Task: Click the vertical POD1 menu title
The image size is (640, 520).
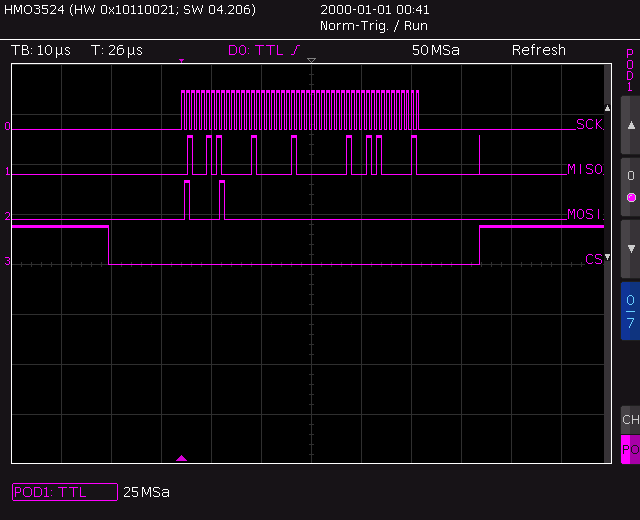Action: click(630, 70)
